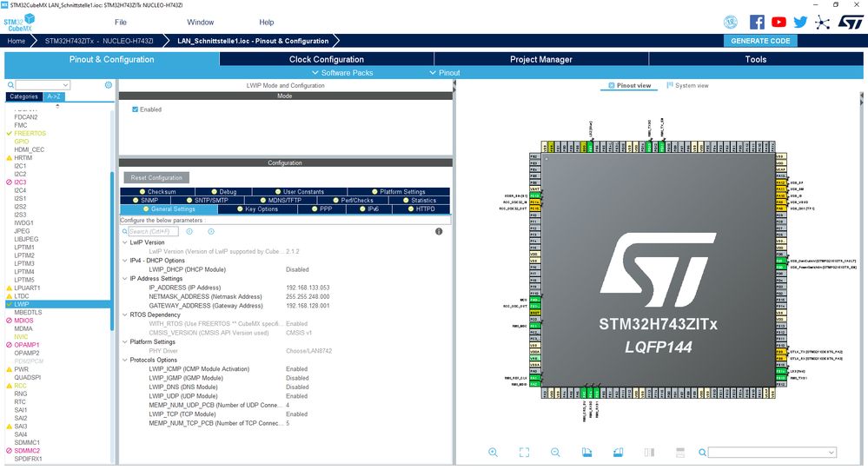Expand the Pinout dropdown
This screenshot has height=470, width=868.
point(445,72)
